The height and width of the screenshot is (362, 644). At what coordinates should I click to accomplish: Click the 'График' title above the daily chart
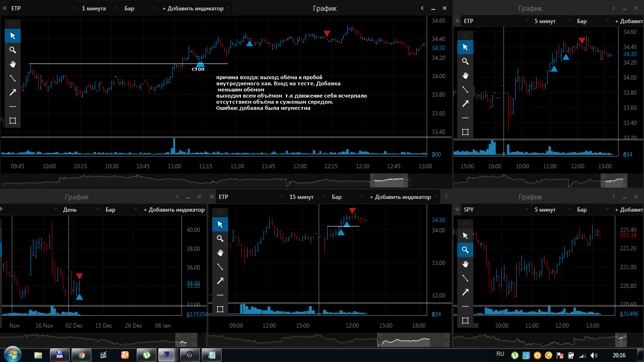pyautogui.click(x=77, y=197)
